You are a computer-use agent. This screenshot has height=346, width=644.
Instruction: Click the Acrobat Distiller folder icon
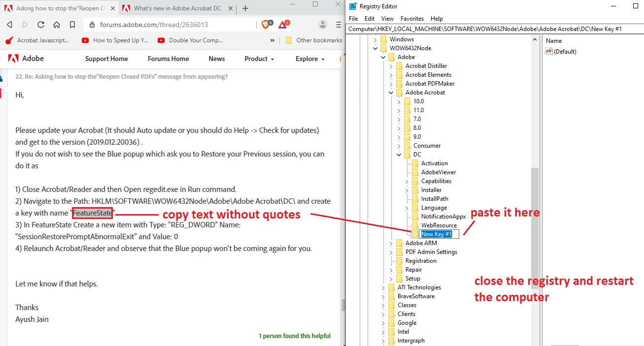tap(400, 66)
